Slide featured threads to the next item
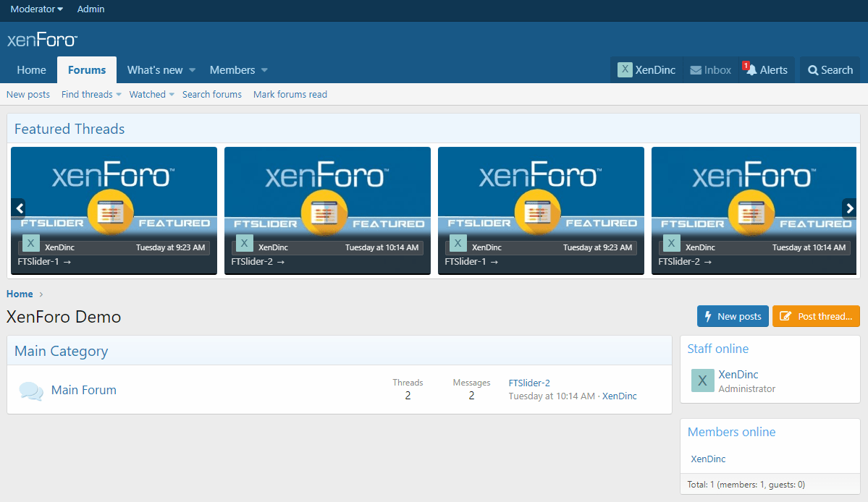This screenshot has height=502, width=868. [x=848, y=208]
